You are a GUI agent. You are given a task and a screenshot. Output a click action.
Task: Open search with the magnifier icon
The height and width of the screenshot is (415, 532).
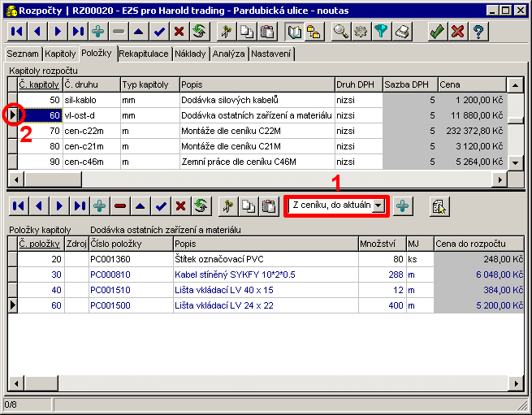pyautogui.click(x=341, y=32)
